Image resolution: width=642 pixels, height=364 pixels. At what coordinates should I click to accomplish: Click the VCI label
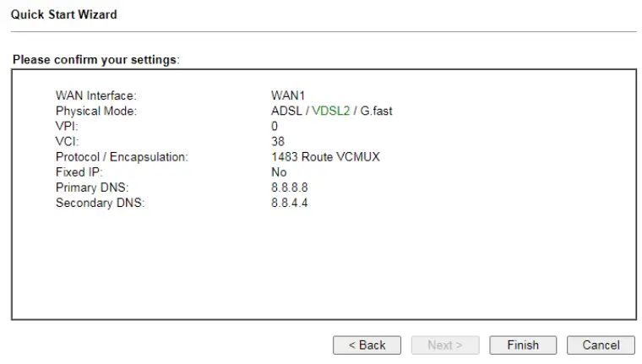click(67, 141)
